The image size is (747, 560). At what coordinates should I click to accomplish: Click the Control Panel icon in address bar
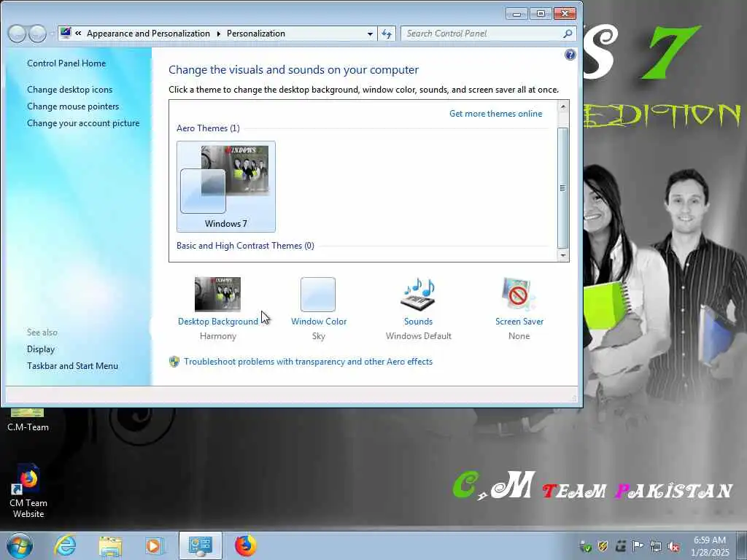(x=66, y=33)
